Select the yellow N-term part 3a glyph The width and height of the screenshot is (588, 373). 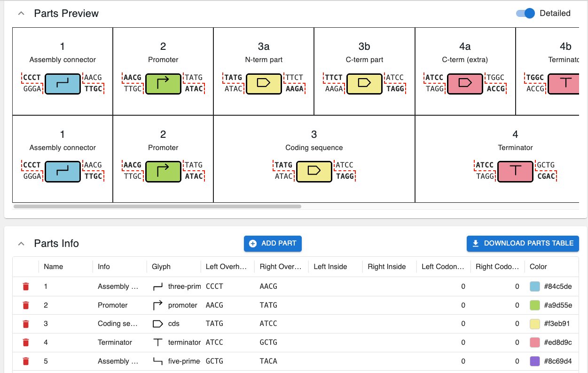click(x=264, y=83)
